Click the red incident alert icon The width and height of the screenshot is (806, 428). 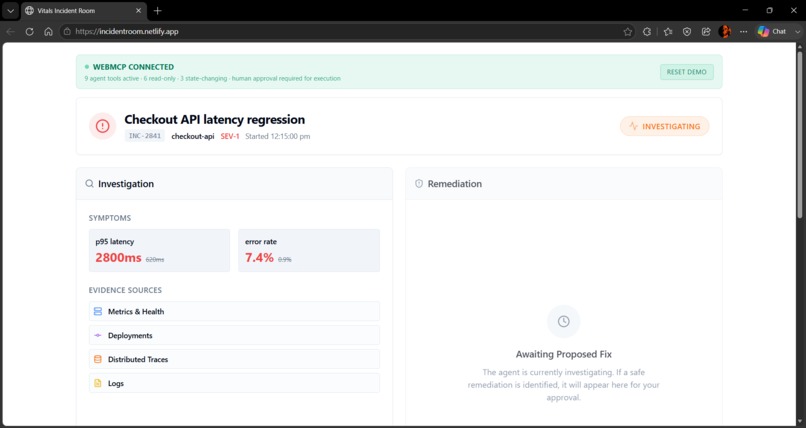(x=102, y=126)
